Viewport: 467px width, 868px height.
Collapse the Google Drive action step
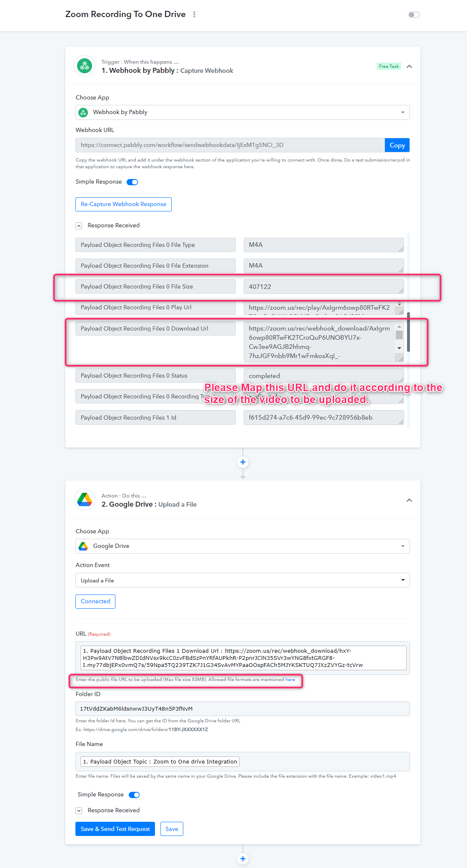pyautogui.click(x=409, y=500)
